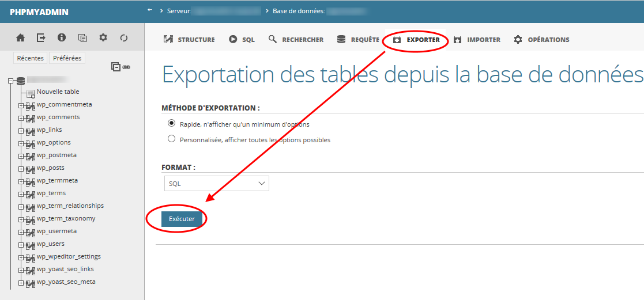Click the Nouvelle table icon
Image resolution: width=644 pixels, height=300 pixels.
tap(31, 94)
